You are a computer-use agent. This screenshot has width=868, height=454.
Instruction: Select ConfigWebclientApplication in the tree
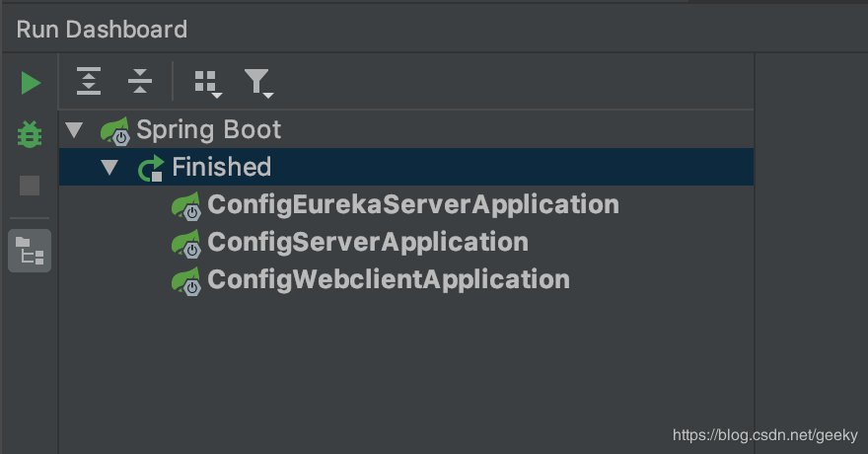point(388,280)
